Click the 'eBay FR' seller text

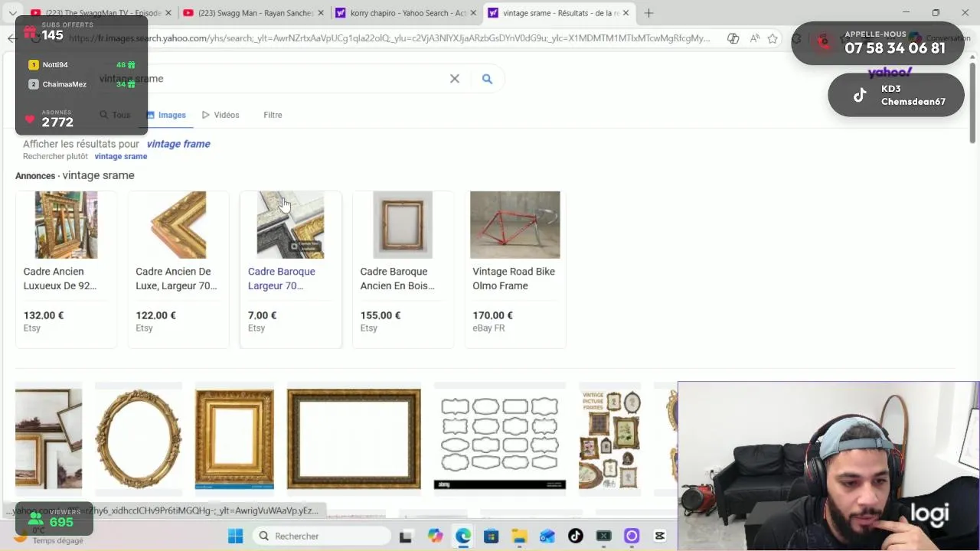click(488, 328)
